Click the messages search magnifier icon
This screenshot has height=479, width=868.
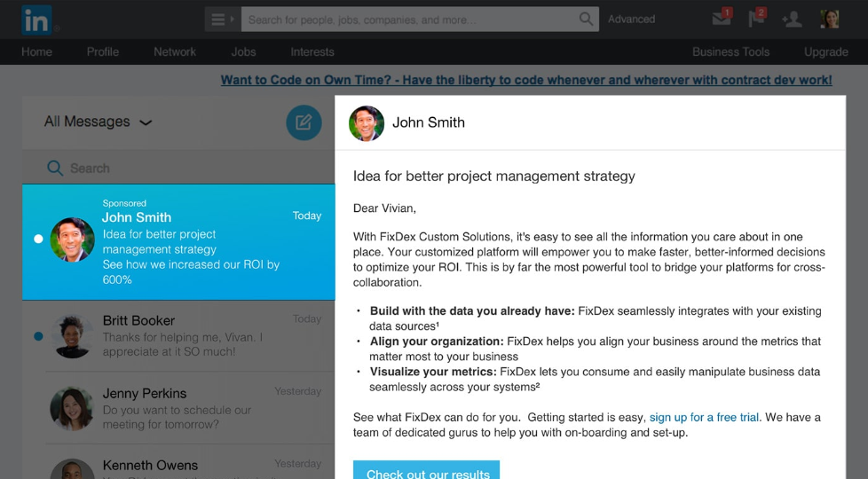pyautogui.click(x=55, y=169)
